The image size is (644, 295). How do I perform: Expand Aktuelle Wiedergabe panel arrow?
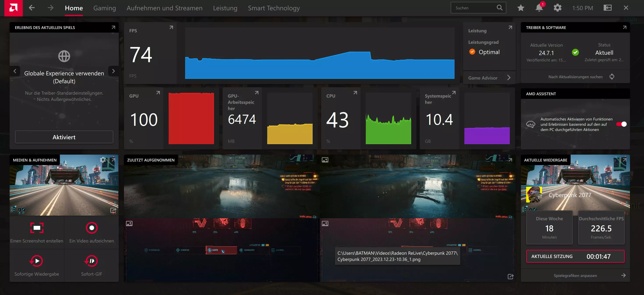click(625, 160)
